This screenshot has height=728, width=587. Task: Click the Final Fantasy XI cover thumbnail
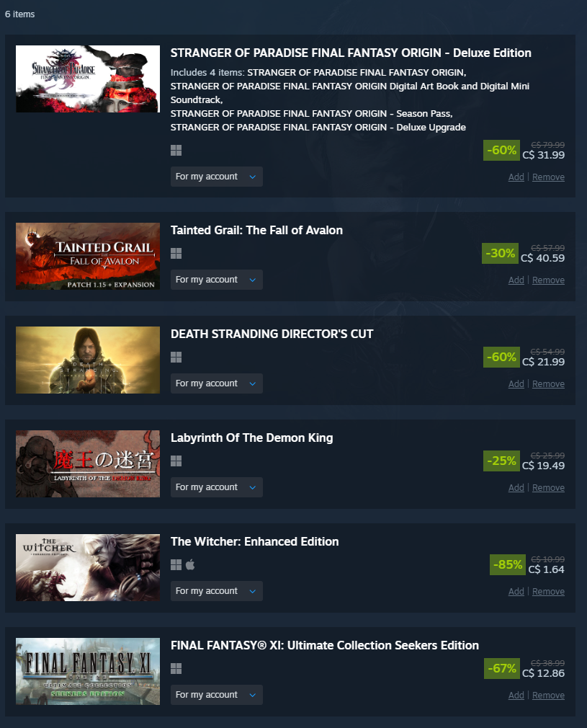click(88, 671)
